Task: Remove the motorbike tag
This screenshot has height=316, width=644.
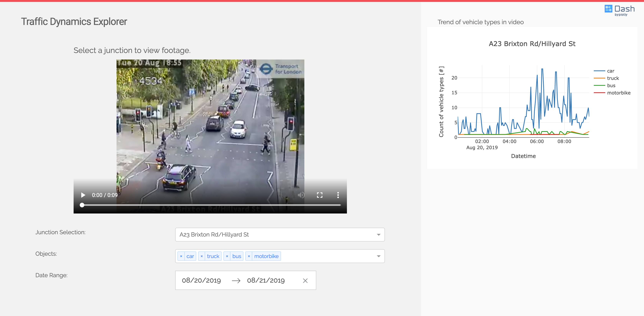Action: pyautogui.click(x=249, y=256)
